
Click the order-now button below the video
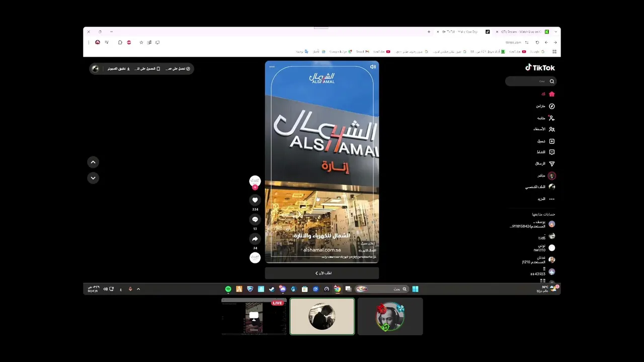[322, 273]
